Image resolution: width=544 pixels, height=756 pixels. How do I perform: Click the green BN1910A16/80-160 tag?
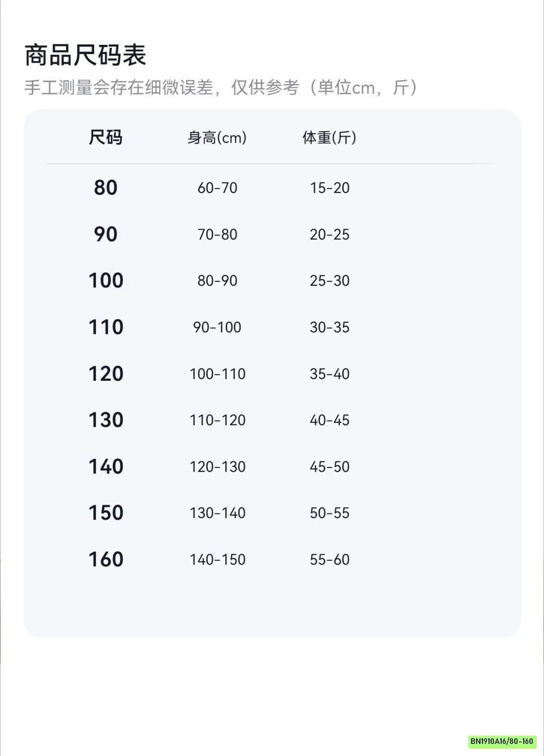(502, 741)
